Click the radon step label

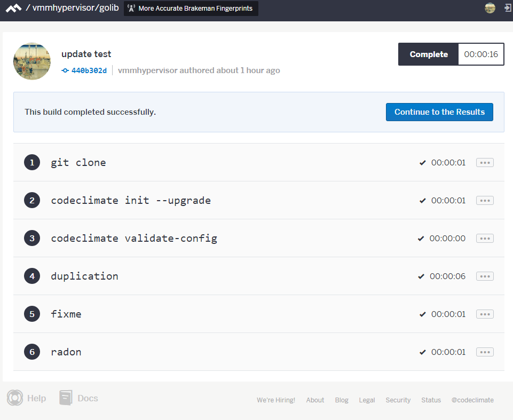66,352
